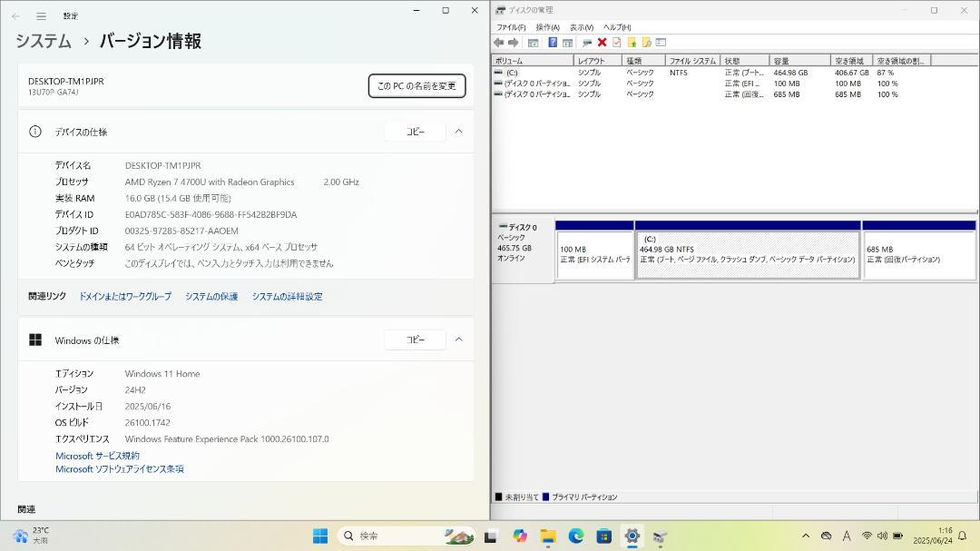Sort by the 容量 column header
980x551 pixels.
coord(800,61)
